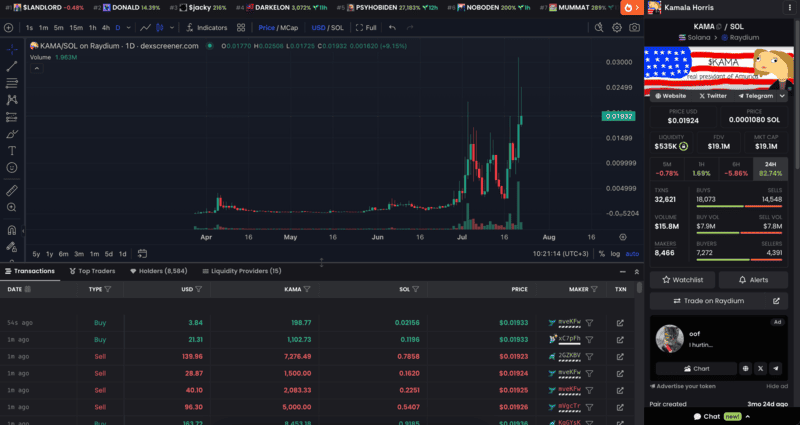Open the quick search icon in chart toolbar
The width and height of the screenshot is (800, 425).
click(599, 28)
